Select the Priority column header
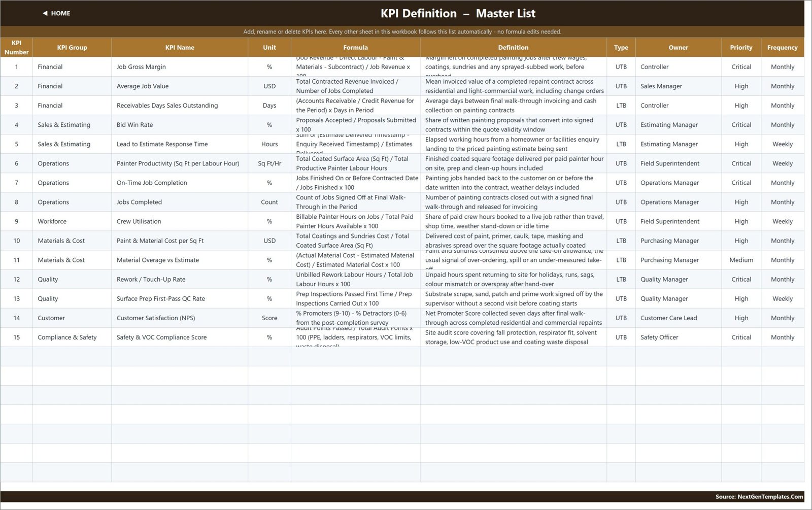Image resolution: width=812 pixels, height=510 pixels. tap(741, 47)
